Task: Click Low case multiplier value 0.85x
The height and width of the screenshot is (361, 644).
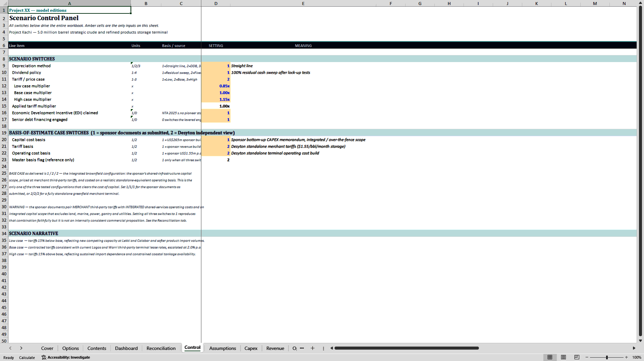Action: (x=216, y=86)
